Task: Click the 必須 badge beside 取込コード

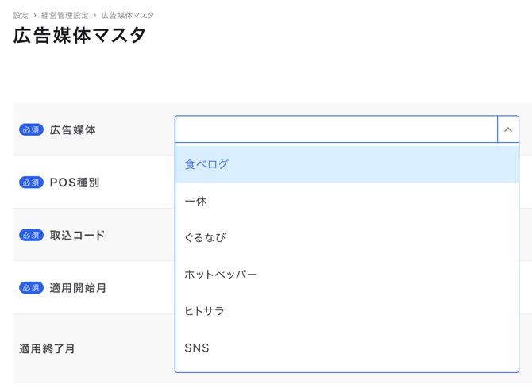Action: coord(31,235)
